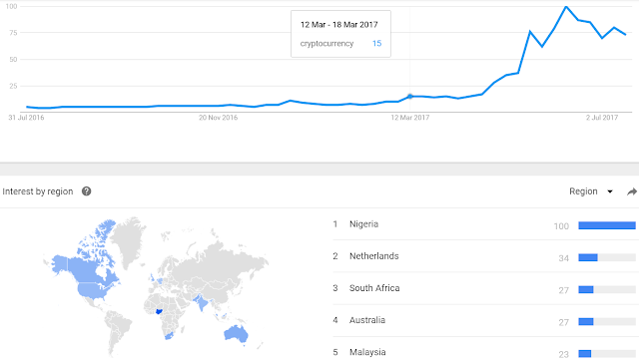Viewport: 639px width, 364px height.
Task: Choose Australia from the region list
Action: coord(367,320)
